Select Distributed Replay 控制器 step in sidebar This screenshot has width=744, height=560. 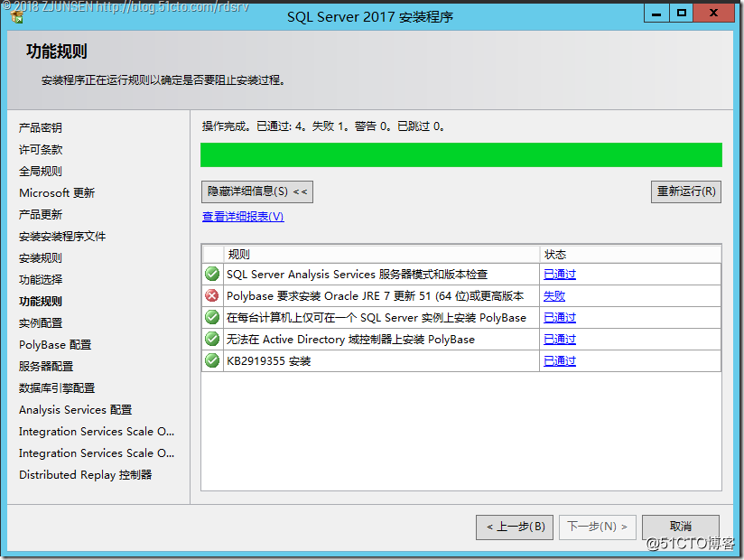coord(86,474)
